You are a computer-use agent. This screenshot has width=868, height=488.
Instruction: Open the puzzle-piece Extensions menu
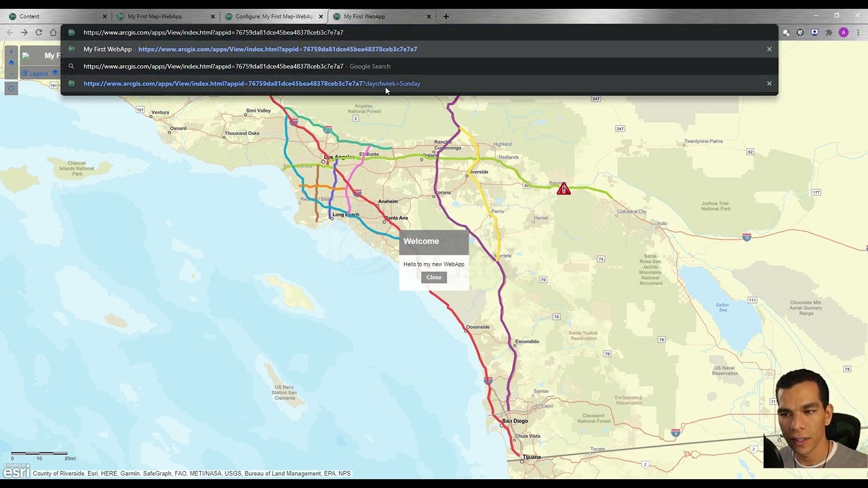pyautogui.click(x=829, y=33)
